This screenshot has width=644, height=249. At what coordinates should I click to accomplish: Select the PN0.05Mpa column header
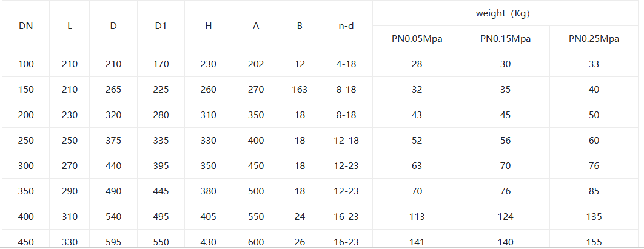(x=417, y=39)
